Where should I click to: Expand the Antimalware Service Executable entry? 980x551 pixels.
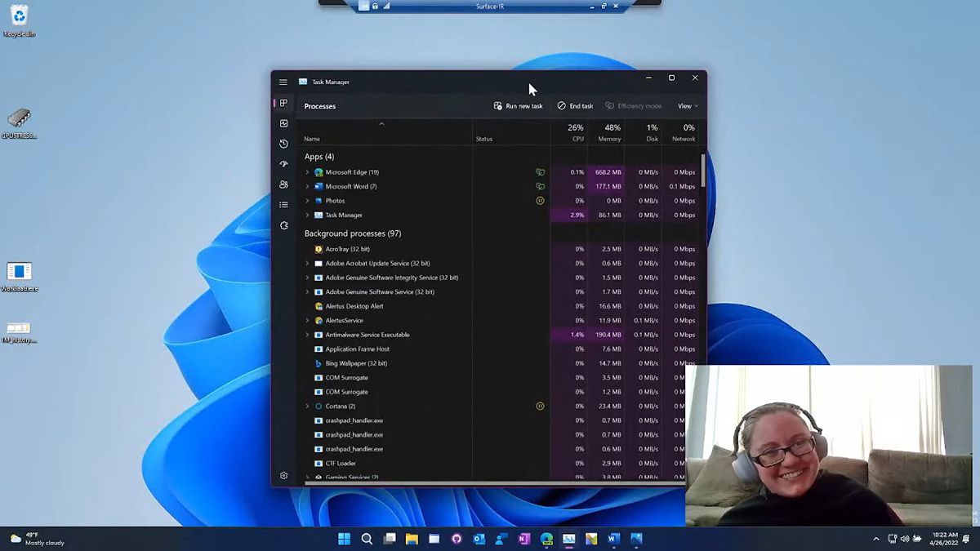(x=308, y=335)
